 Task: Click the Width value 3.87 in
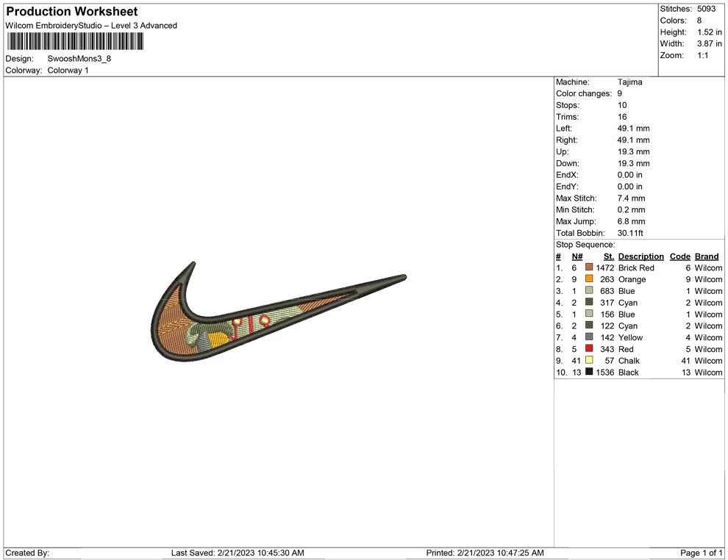[710, 43]
